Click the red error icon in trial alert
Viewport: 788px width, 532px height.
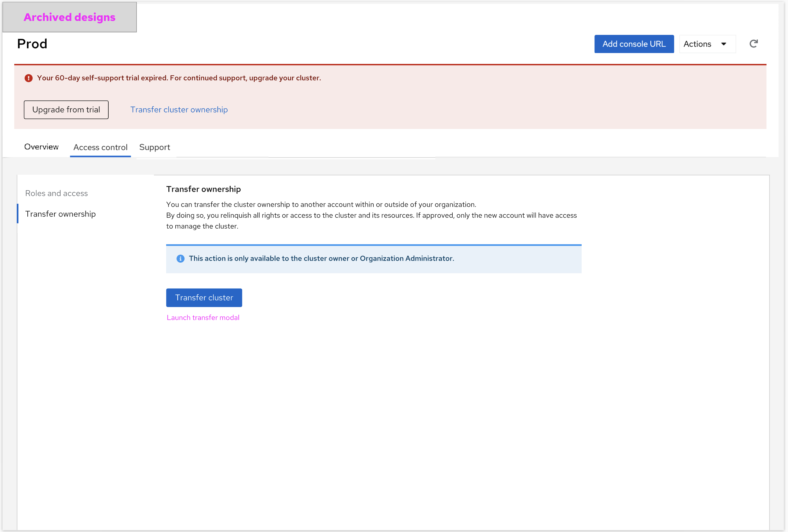[x=28, y=78]
